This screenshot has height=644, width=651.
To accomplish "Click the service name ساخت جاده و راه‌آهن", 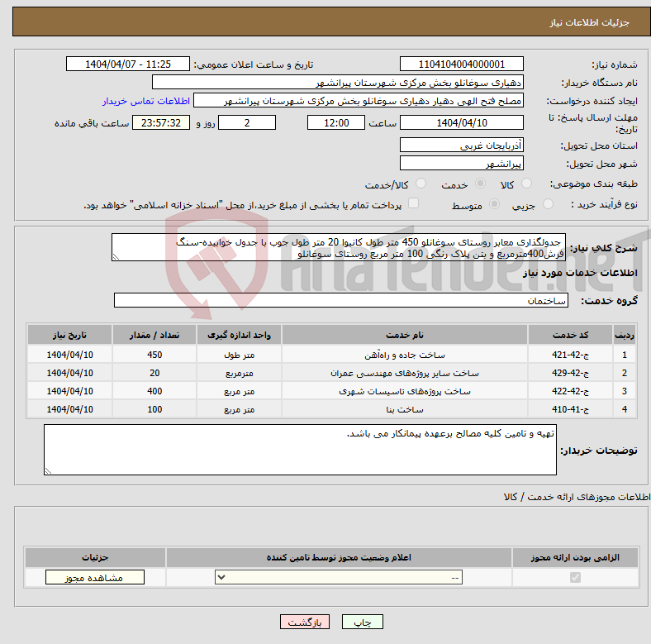I will coord(405,355).
